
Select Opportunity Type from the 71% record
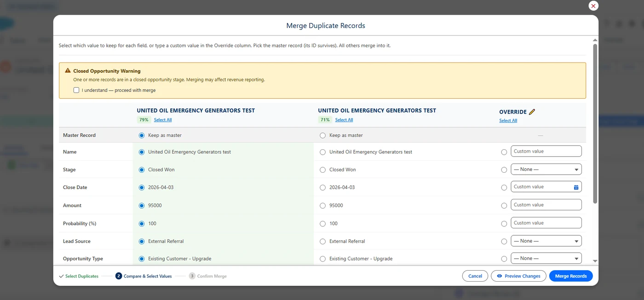(x=322, y=259)
